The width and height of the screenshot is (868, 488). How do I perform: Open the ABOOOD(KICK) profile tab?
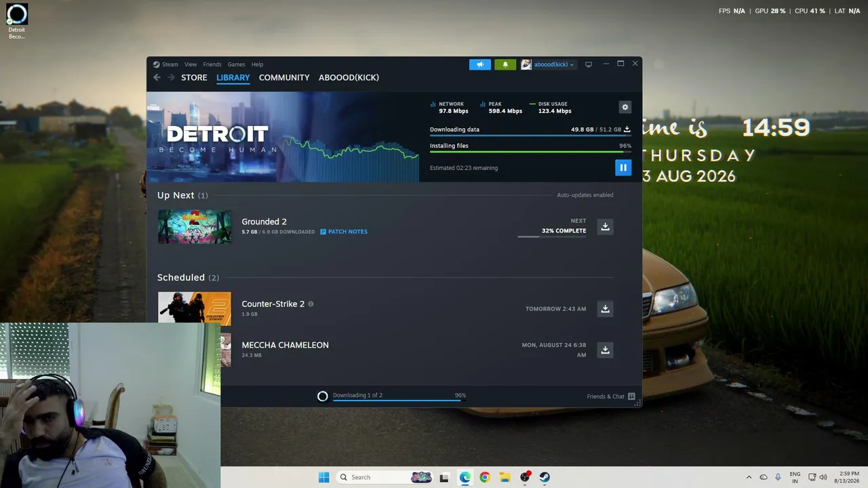pos(349,77)
